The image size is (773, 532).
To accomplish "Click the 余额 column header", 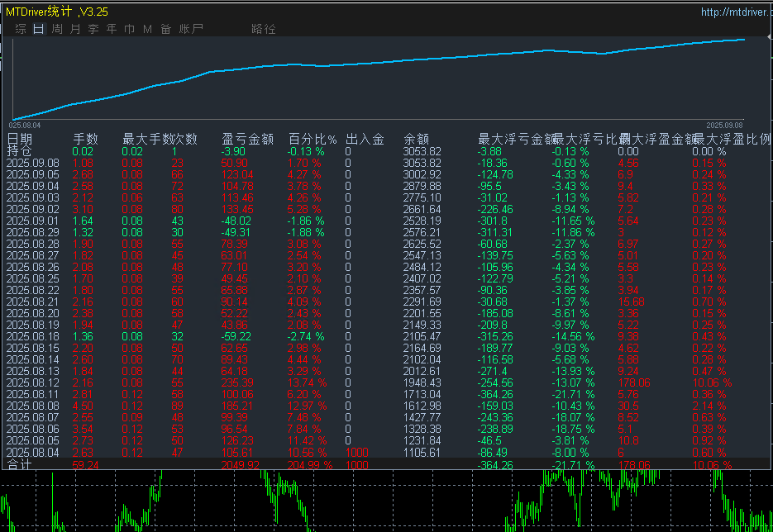I will 416,139.
